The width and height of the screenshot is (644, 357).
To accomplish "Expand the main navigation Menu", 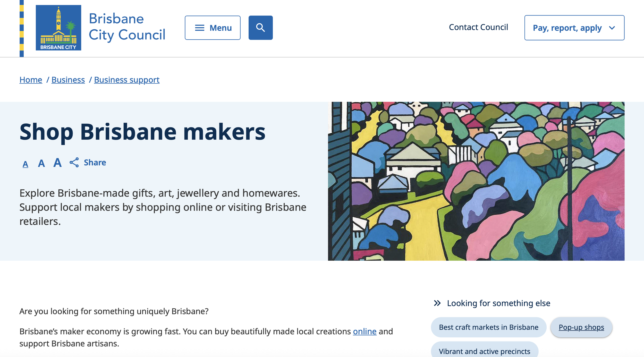I will 212,28.
